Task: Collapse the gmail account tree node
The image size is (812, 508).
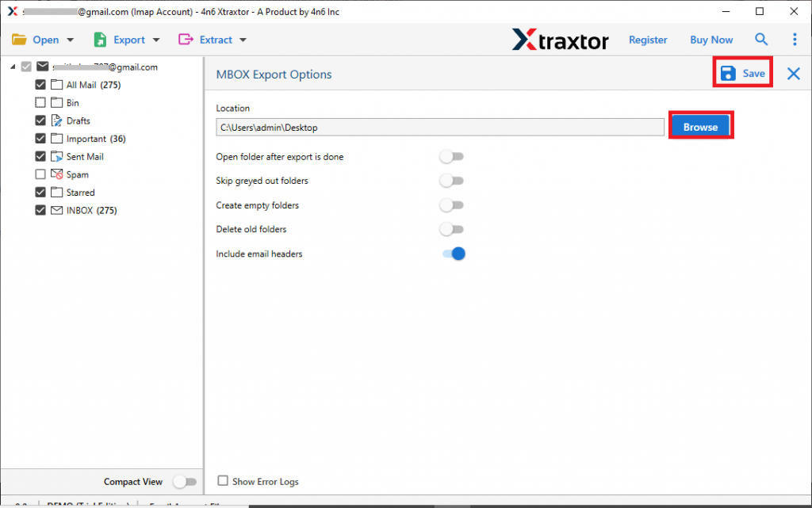Action: coord(13,67)
